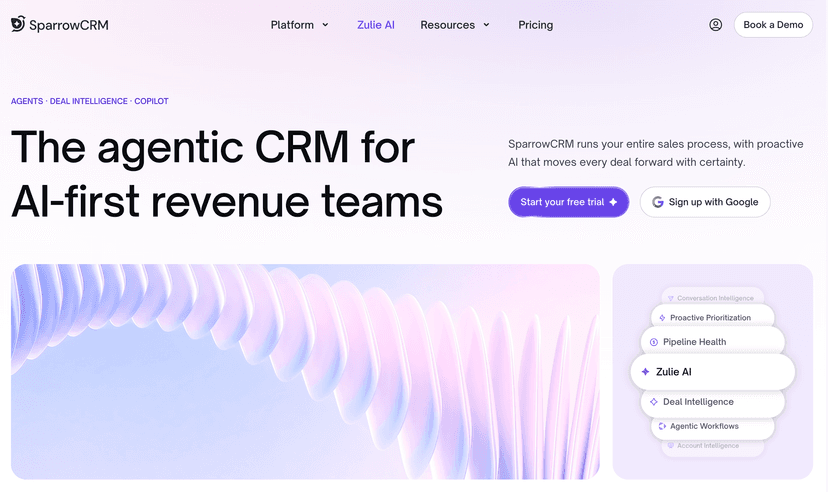Click the Google G logo icon
Viewport: 828px width, 492px height.
657,202
